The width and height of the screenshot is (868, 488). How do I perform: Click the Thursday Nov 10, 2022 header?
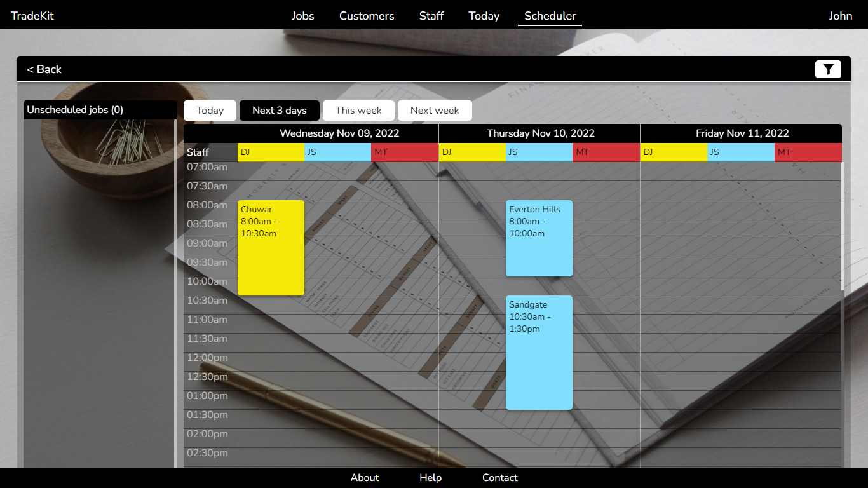(x=541, y=133)
